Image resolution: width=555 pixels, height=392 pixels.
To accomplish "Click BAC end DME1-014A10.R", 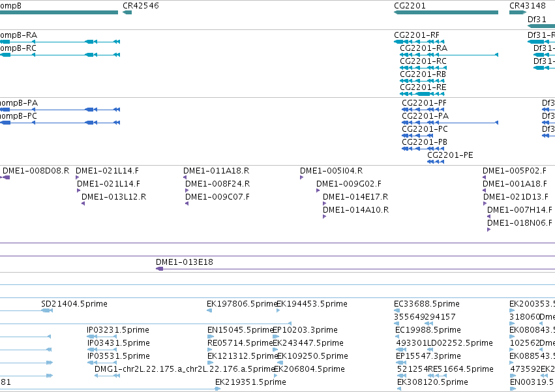I will (x=355, y=210).
